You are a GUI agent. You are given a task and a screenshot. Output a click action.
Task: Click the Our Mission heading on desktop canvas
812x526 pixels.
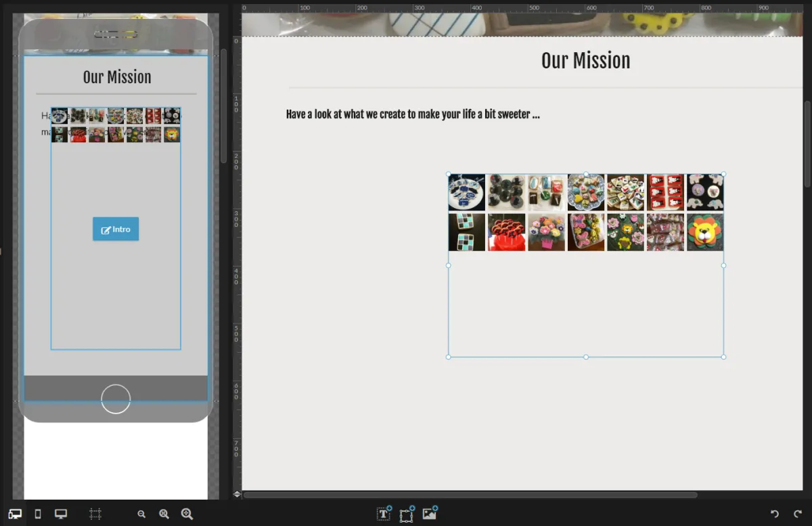[585, 60]
